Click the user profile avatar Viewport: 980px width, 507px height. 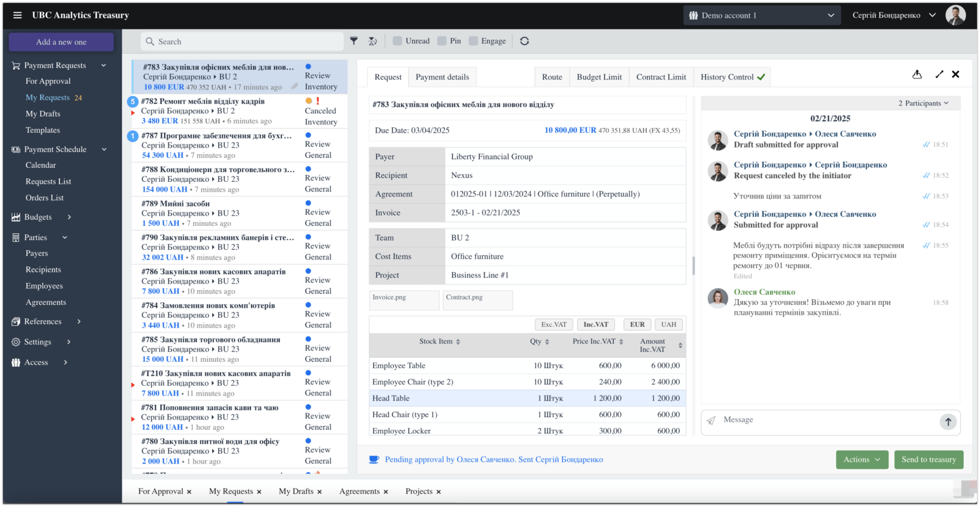[x=956, y=15]
